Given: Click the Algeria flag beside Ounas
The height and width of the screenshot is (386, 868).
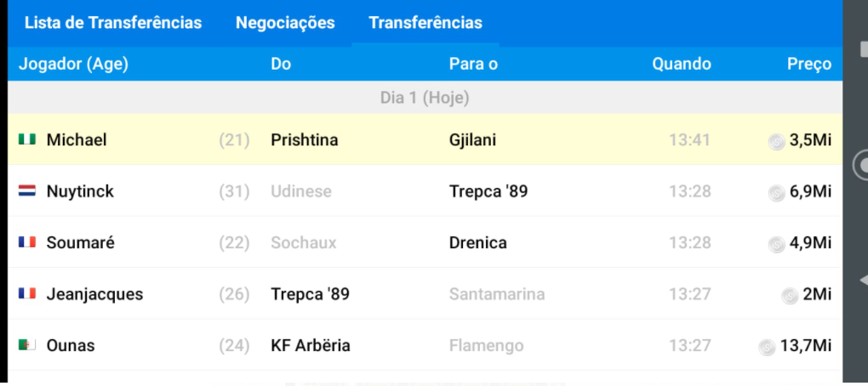Looking at the screenshot, I should 27,345.
